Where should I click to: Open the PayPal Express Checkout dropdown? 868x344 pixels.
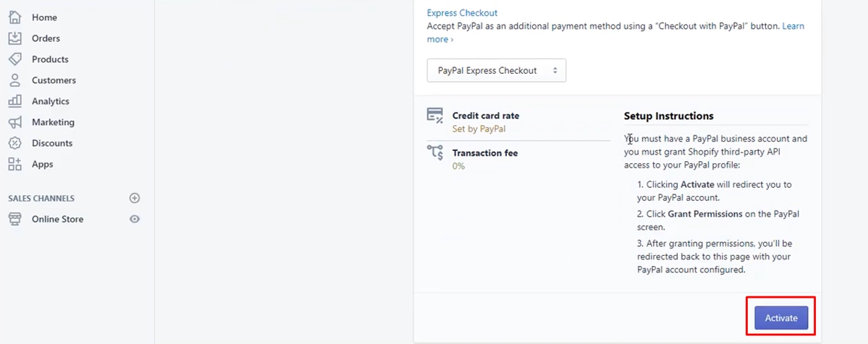(x=496, y=71)
